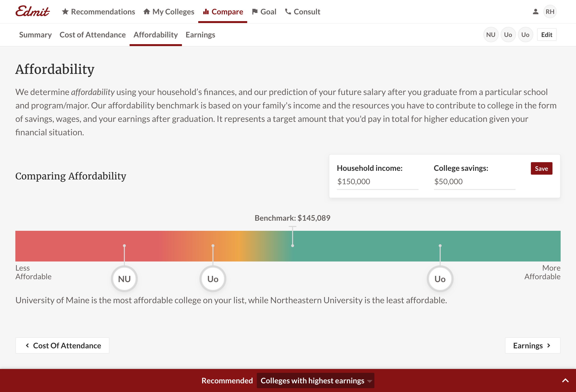Click the Household income input field
Viewport: 576px width, 392px height.
[378, 182]
